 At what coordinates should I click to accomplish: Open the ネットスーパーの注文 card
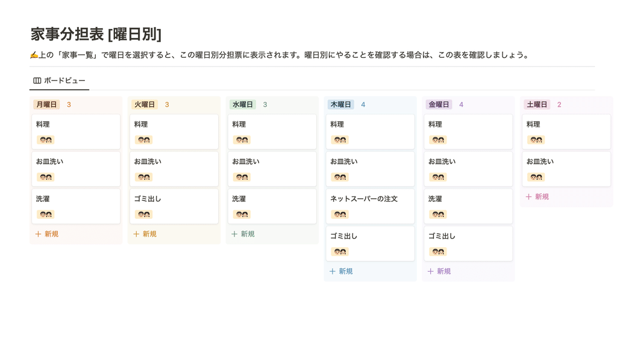[x=371, y=206]
